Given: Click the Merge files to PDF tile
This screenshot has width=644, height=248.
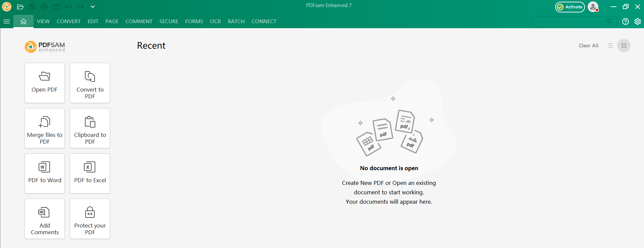Looking at the screenshot, I should (45, 128).
